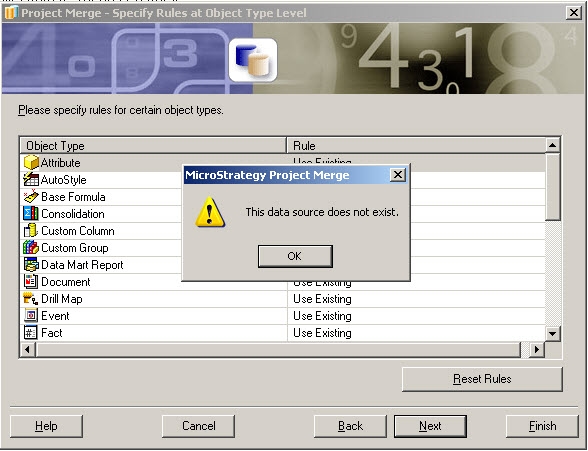Image resolution: width=588 pixels, height=451 pixels.
Task: Dismiss the error with the OK button
Action: [x=295, y=256]
